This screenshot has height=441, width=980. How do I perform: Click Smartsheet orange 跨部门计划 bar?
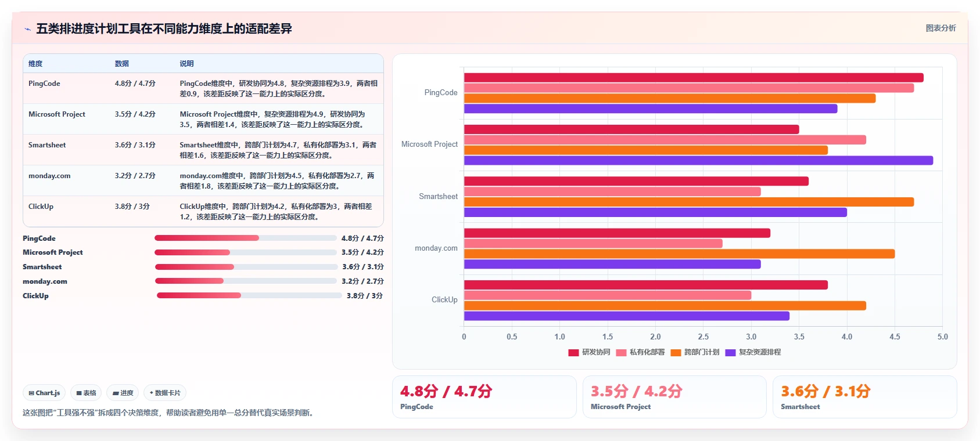(689, 202)
